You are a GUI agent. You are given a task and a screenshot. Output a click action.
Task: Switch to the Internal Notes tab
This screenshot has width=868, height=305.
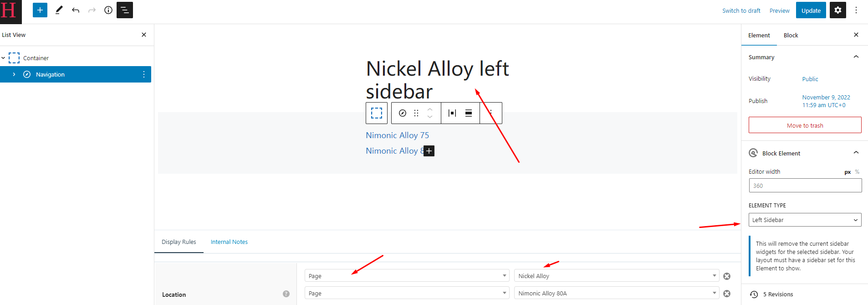pos(229,242)
